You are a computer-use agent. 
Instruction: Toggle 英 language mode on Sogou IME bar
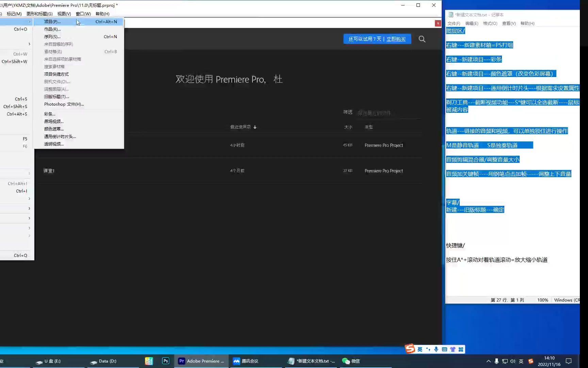tap(420, 349)
